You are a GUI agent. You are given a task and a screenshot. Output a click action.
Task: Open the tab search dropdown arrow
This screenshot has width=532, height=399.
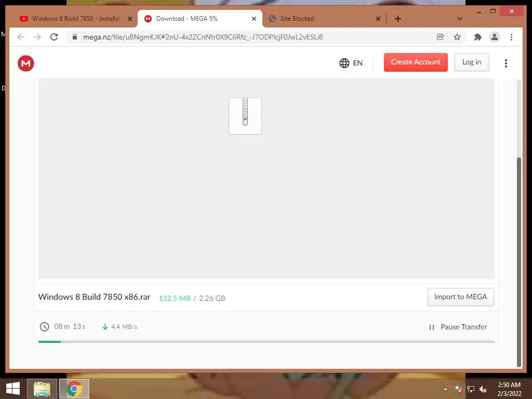pos(459,19)
